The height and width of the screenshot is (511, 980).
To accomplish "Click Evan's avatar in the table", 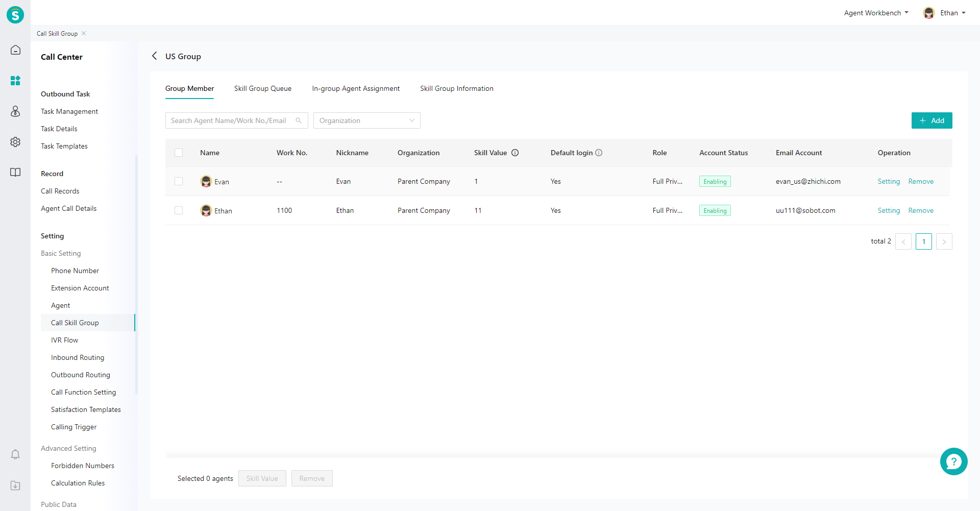I will (x=206, y=181).
